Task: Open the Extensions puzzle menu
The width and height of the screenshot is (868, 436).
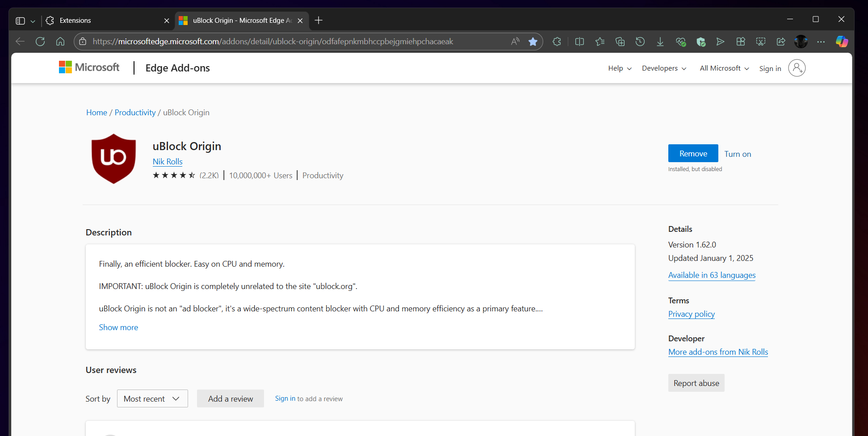Action: 557,42
